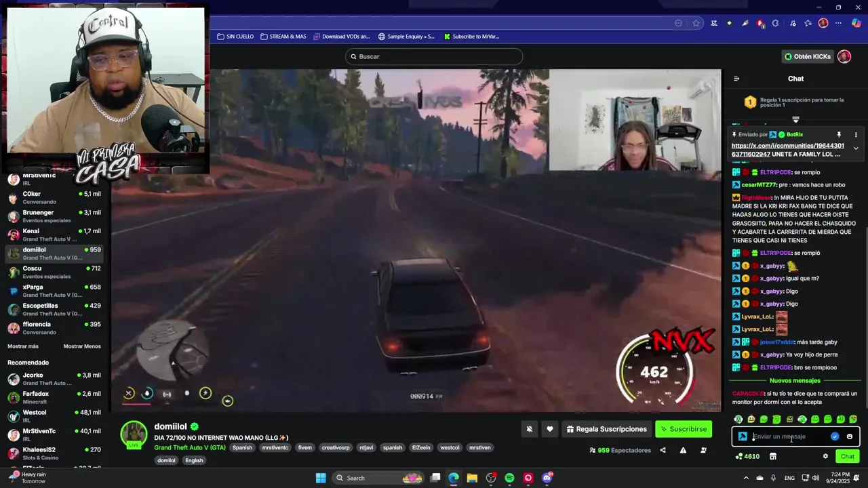Click the Buscar search field
868x488 pixels.
tap(434, 56)
